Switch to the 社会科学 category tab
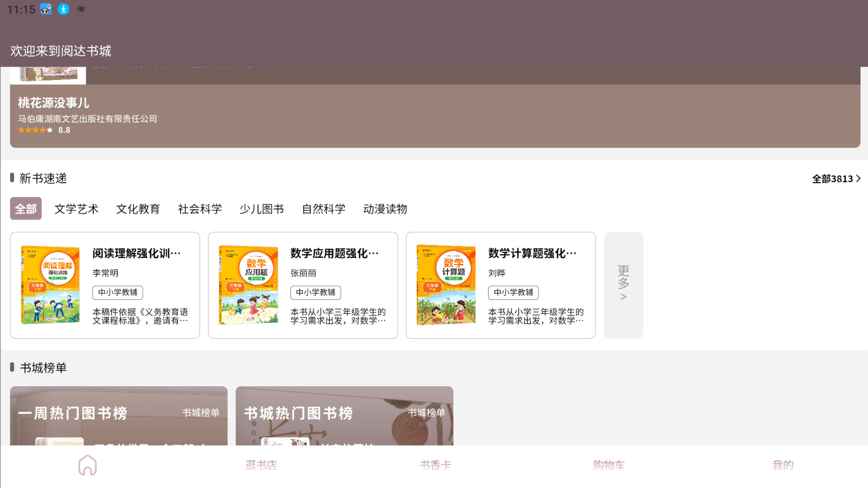 200,209
